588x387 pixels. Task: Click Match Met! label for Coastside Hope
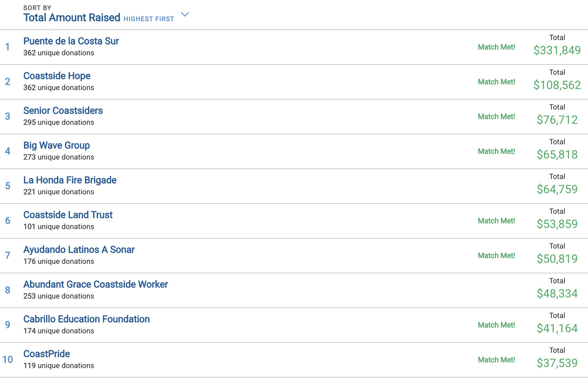[496, 82]
